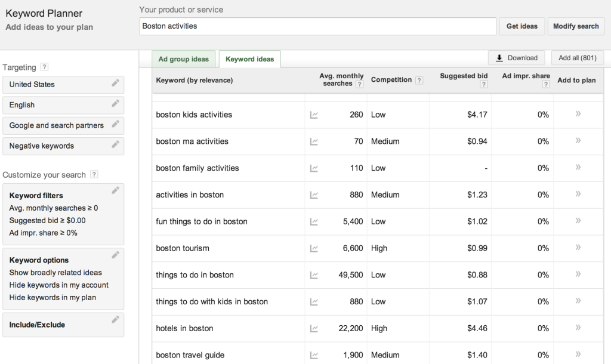
Task: Click the Add ideas to your plan heading
Action: (x=49, y=27)
